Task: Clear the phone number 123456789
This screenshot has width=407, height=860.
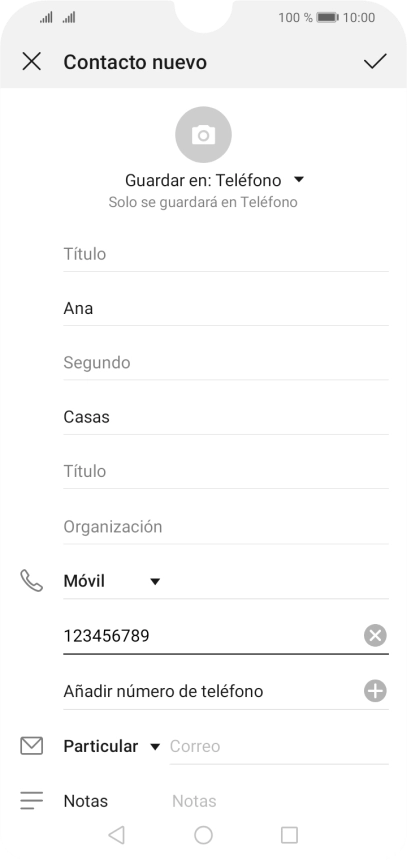Action: click(x=375, y=636)
